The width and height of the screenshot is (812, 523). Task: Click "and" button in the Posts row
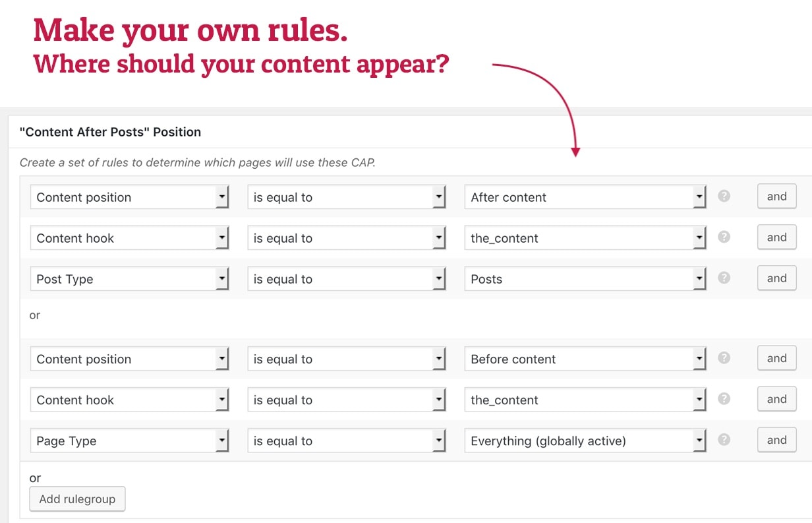tap(776, 278)
